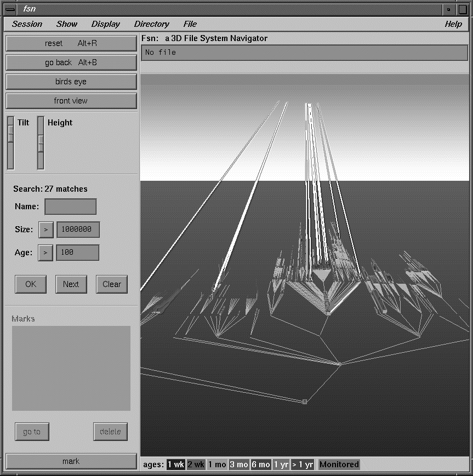Viewport: 473px width, 476px height.
Task: Select the 1 wk age legend swatch
Action: (x=176, y=464)
